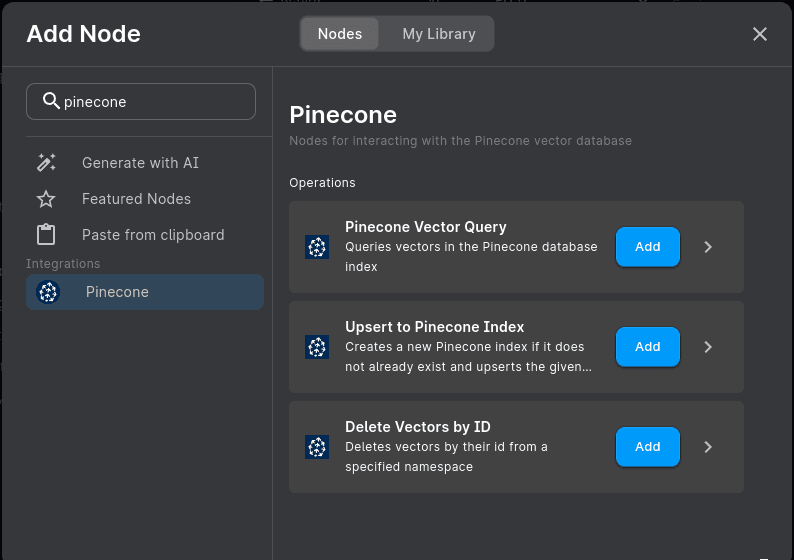794x560 pixels.
Task: Click the Featured Nodes star icon
Action: click(x=46, y=199)
